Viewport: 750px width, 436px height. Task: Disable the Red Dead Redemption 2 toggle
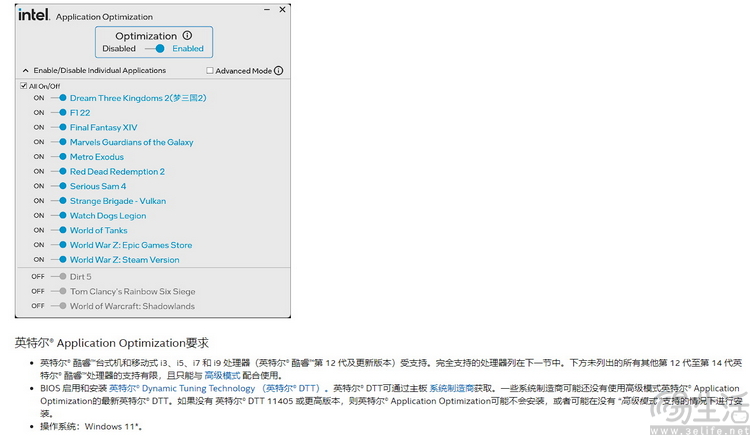[x=59, y=172]
